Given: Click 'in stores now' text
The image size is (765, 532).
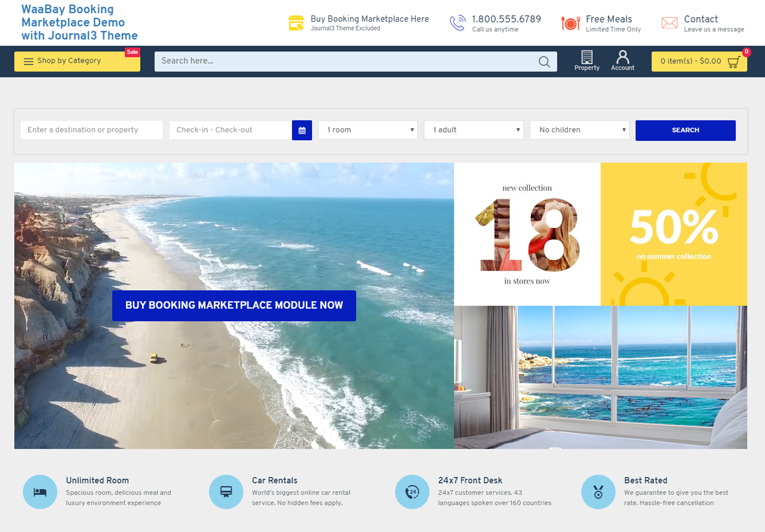Looking at the screenshot, I should click(x=527, y=281).
